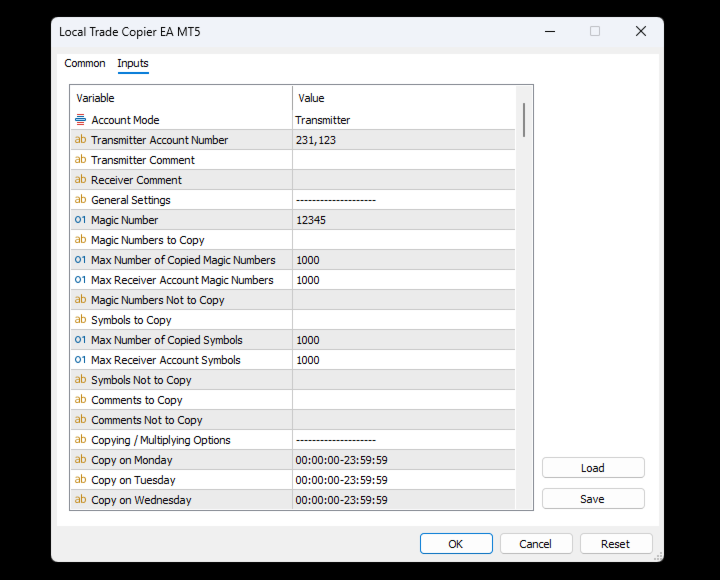
Task: Click the 01 icon beside Max Number of Copied Symbols
Action: 80,340
